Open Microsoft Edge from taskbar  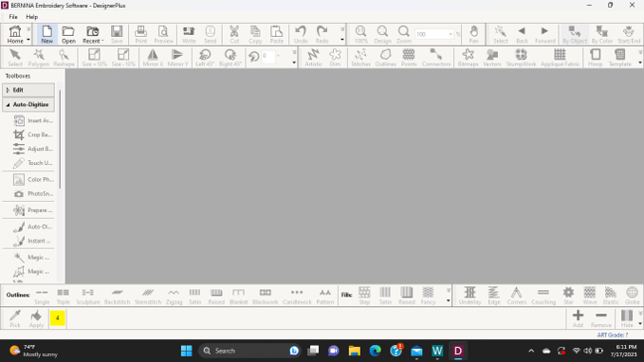point(375,351)
